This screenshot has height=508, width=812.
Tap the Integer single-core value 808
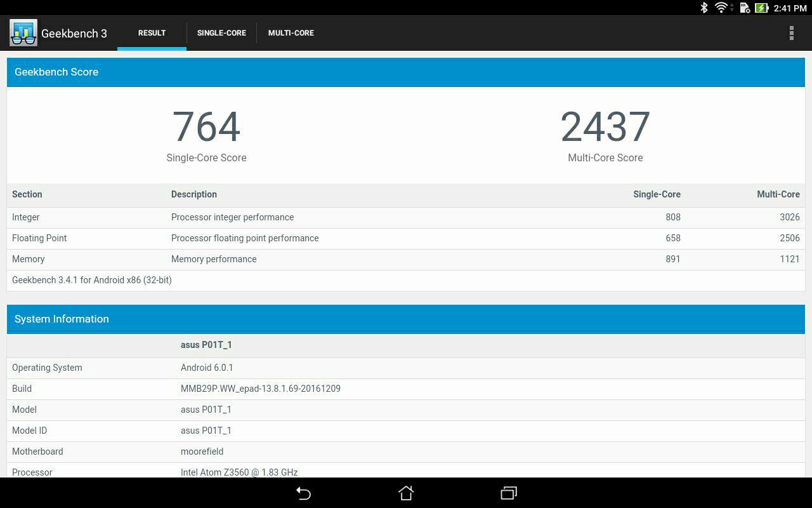tap(673, 217)
